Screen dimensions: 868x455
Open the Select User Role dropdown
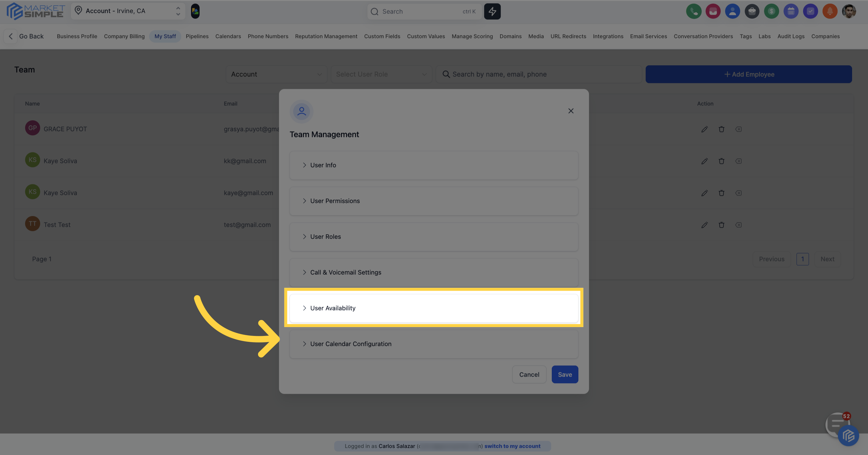tap(381, 74)
